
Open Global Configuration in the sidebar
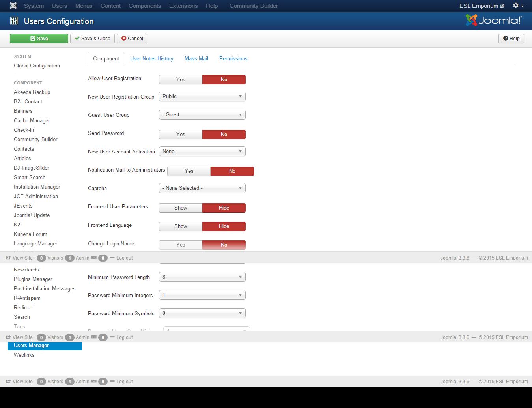click(x=37, y=66)
